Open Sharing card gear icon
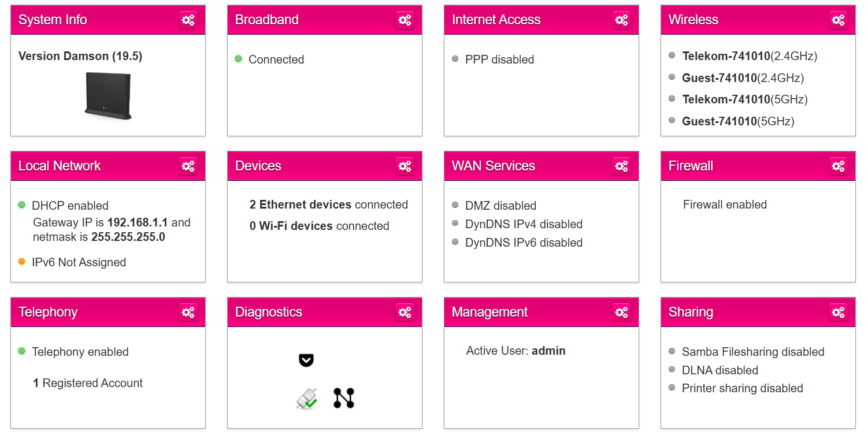The image size is (868, 435). [839, 313]
